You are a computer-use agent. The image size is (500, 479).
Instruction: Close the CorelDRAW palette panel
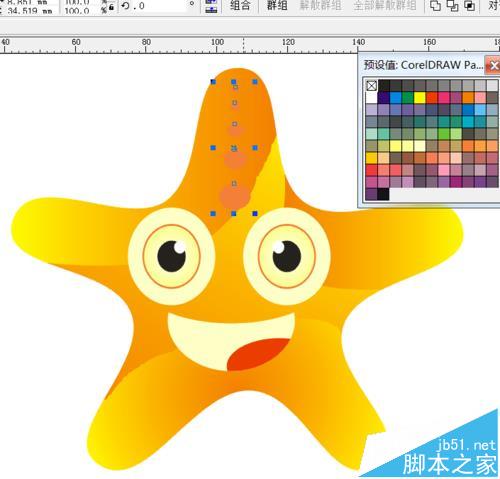[x=493, y=65]
